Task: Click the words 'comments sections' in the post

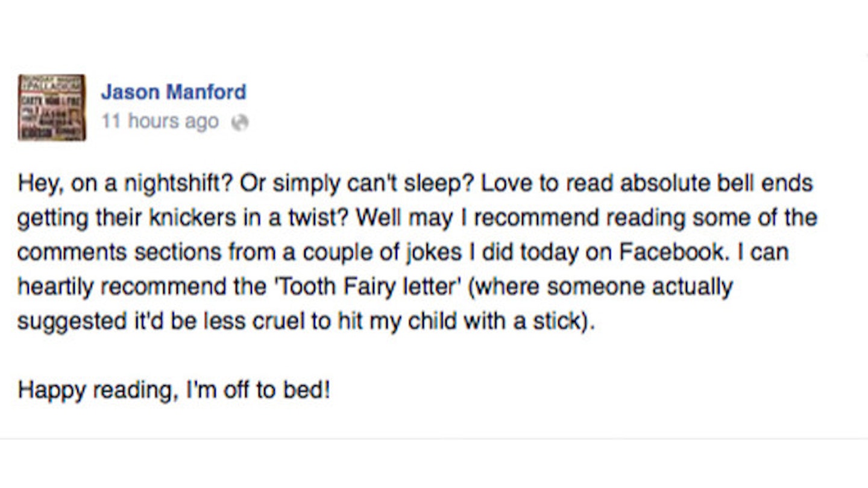Action: 120,252
